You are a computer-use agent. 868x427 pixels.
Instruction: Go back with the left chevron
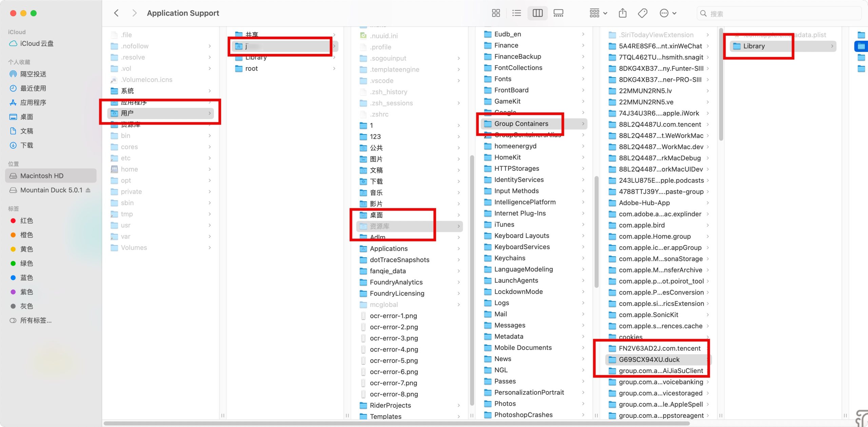click(116, 13)
